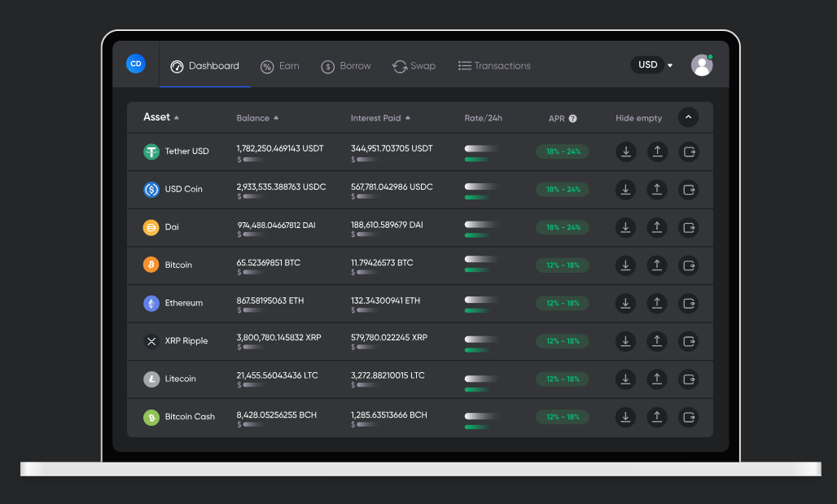Open the user profile avatar
The width and height of the screenshot is (837, 504).
pos(702,65)
